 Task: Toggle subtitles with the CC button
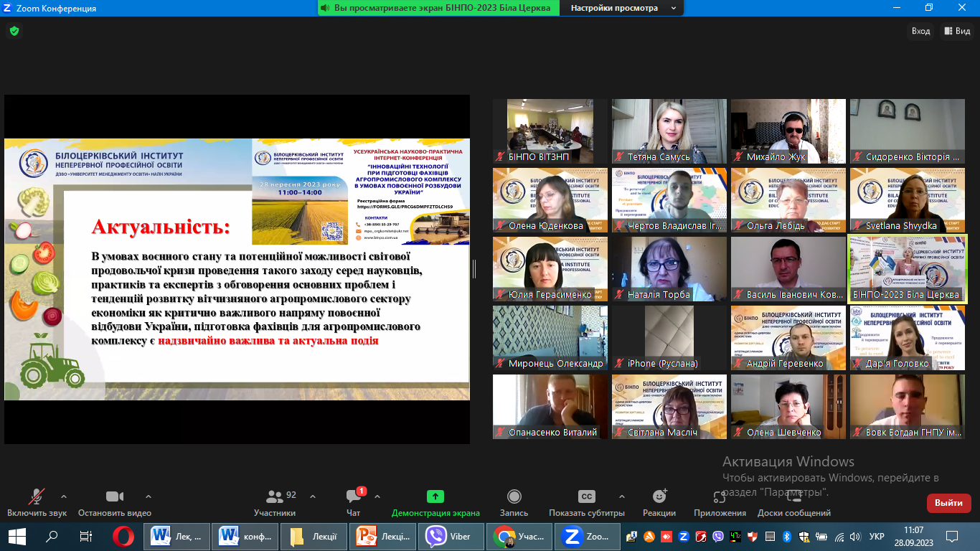pos(586,496)
